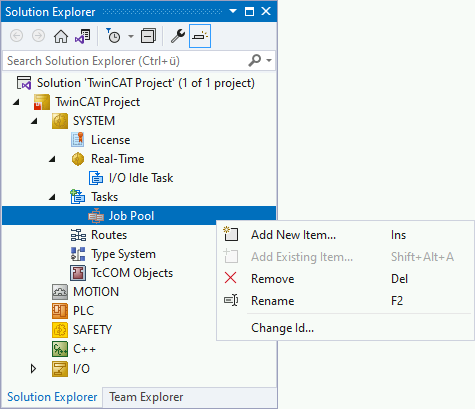475x409 pixels.
Task: Switch to the Team Explorer tab
Action: (x=146, y=397)
